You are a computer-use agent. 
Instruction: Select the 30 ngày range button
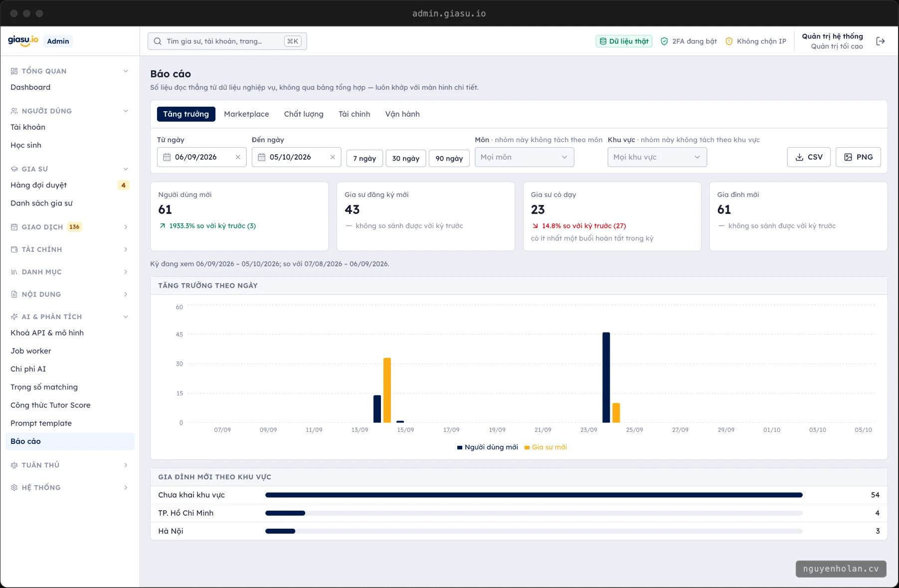(406, 159)
